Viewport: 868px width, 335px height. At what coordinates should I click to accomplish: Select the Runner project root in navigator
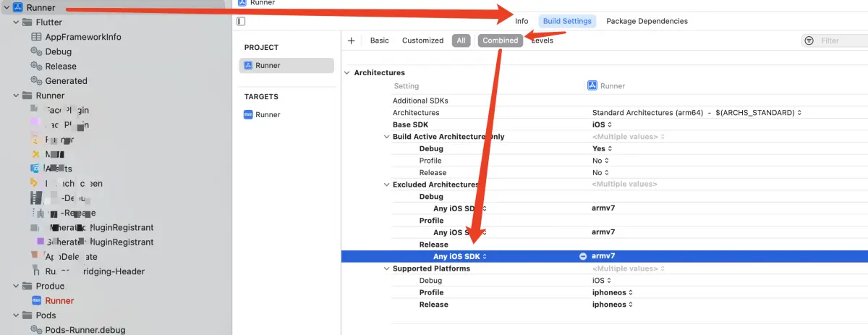[x=41, y=7]
